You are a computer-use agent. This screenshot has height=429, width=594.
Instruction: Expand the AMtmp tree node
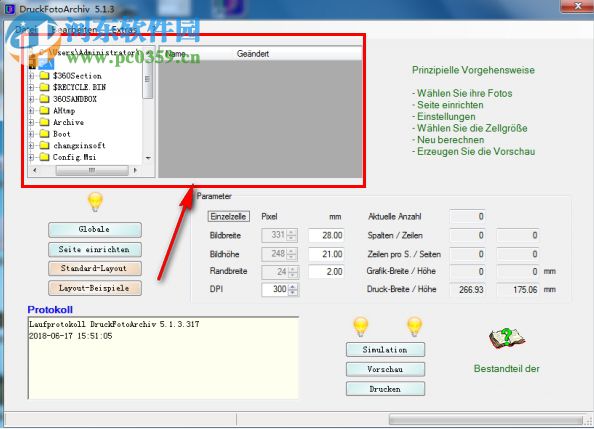click(32, 111)
